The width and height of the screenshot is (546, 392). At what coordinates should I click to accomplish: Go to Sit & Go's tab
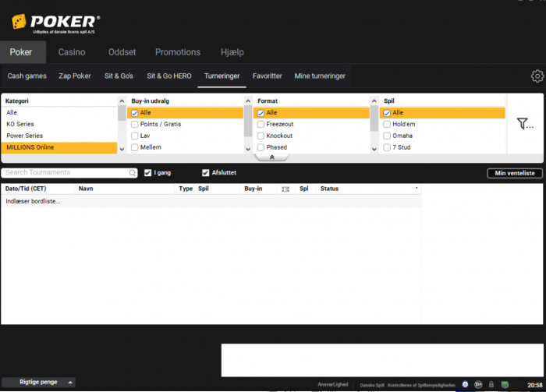tap(119, 76)
